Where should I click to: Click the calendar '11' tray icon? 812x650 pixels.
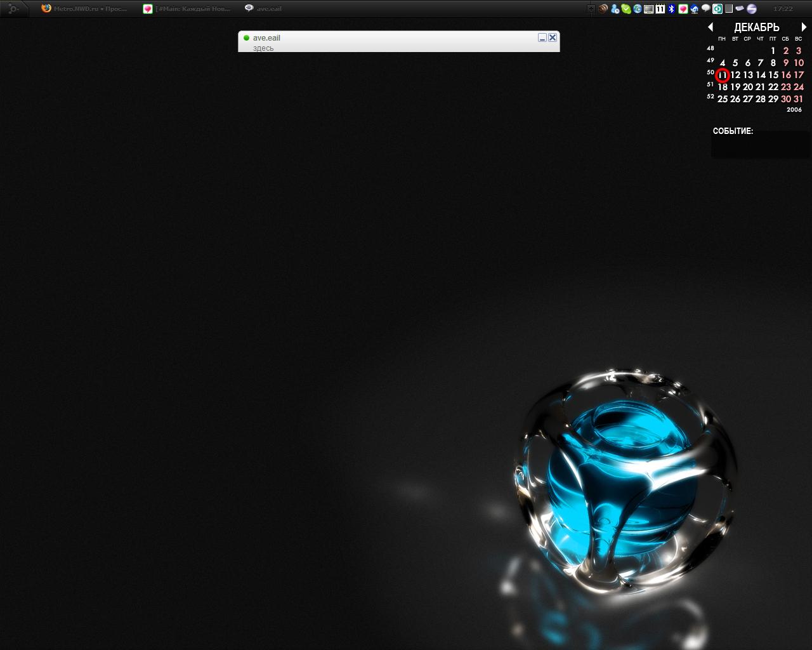click(660, 9)
